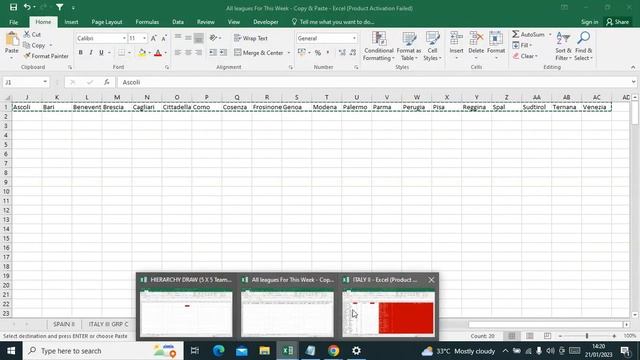Viewport: 640px width, 360px height.
Task: Open Windows Start menu
Action: point(11,351)
